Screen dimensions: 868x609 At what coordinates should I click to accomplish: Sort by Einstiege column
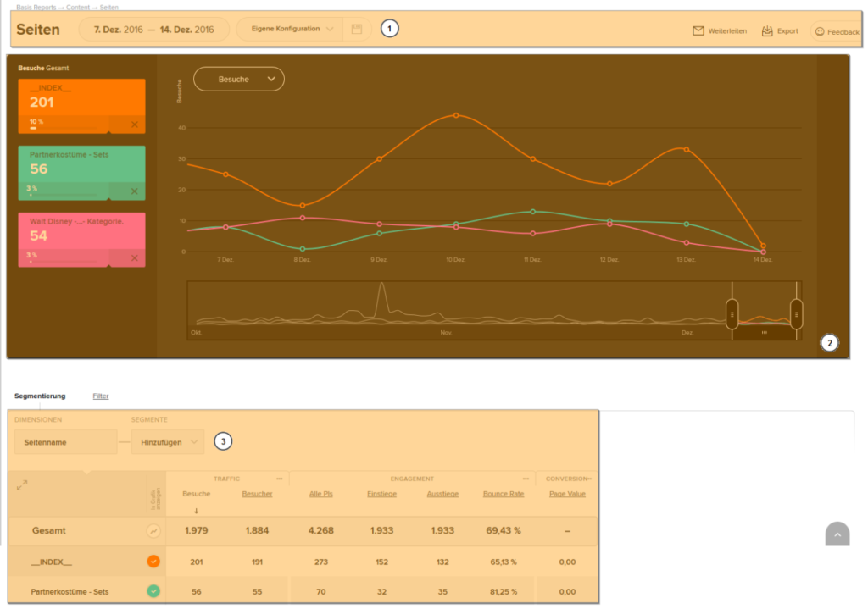pyautogui.click(x=382, y=494)
